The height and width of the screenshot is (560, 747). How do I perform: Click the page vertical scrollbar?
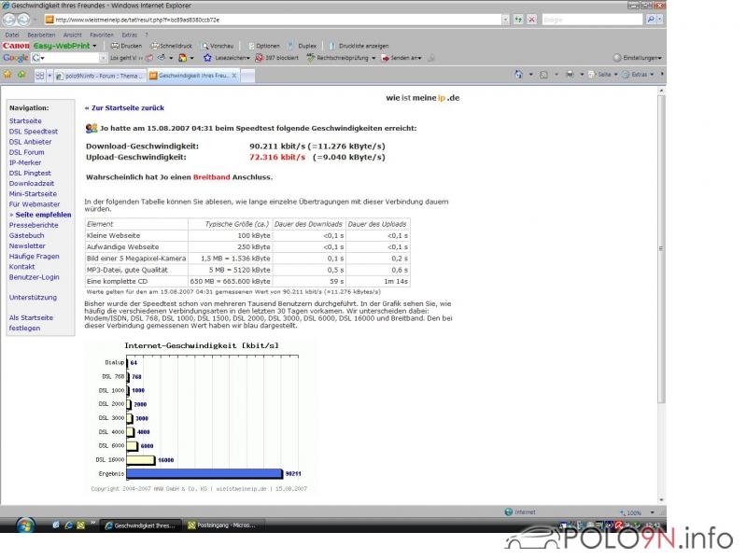tap(661, 248)
